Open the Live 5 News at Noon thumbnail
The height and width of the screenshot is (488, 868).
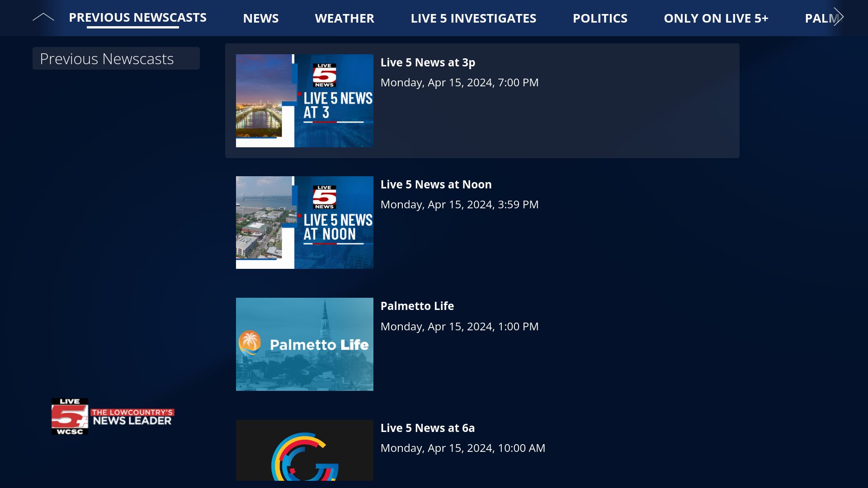304,222
